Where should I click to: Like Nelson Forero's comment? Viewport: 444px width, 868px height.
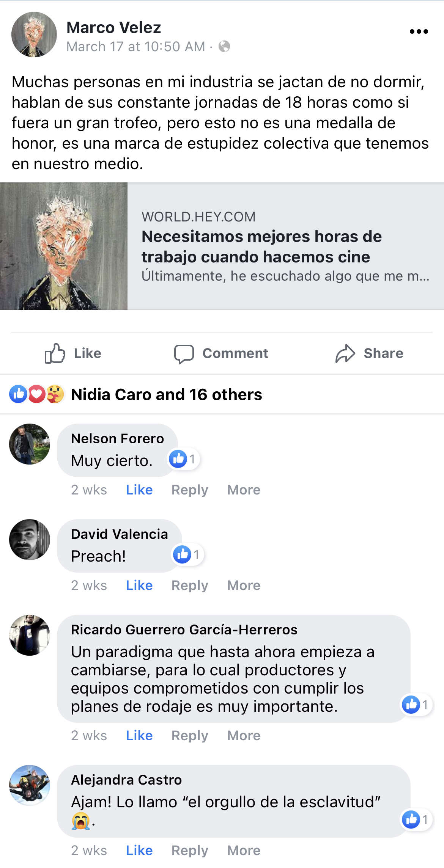point(139,490)
